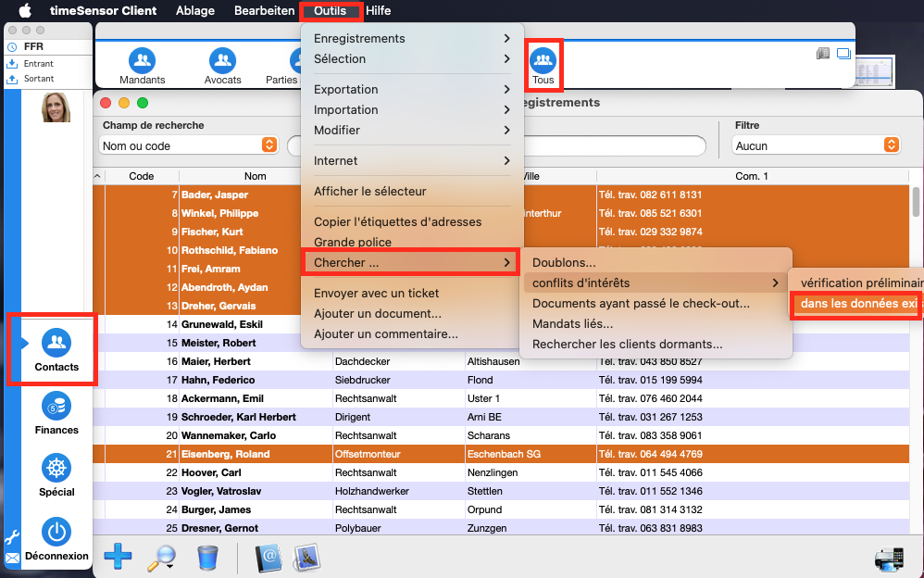Expand the Sélection submenu

pos(412,59)
